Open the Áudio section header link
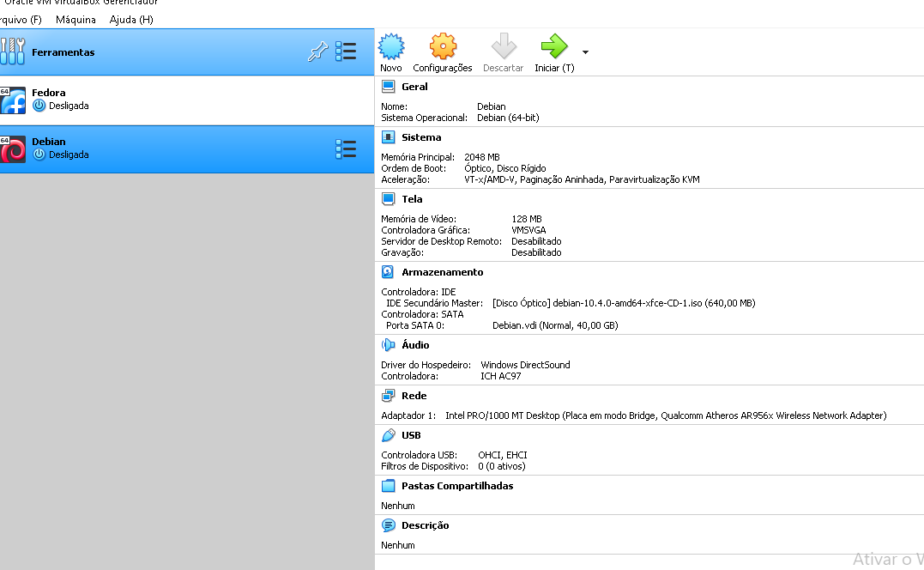 [415, 345]
